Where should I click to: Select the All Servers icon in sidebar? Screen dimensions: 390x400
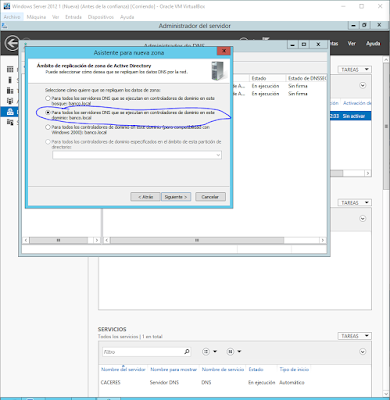pyautogui.click(x=10, y=91)
